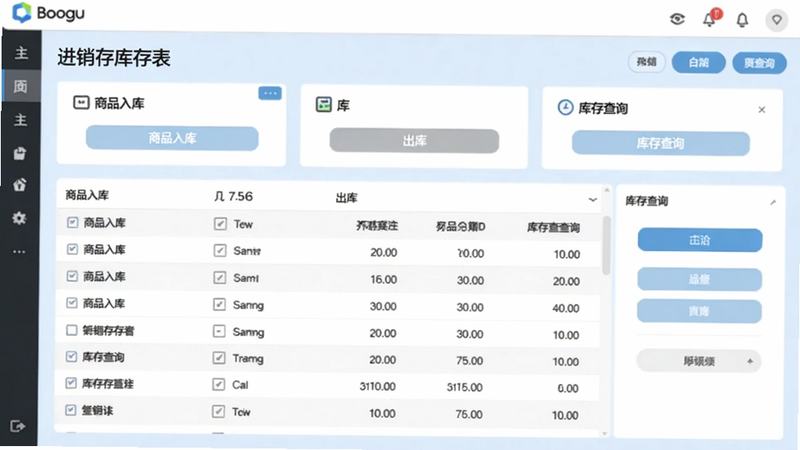Click the white outlined header button
The image size is (800, 450).
pos(646,62)
